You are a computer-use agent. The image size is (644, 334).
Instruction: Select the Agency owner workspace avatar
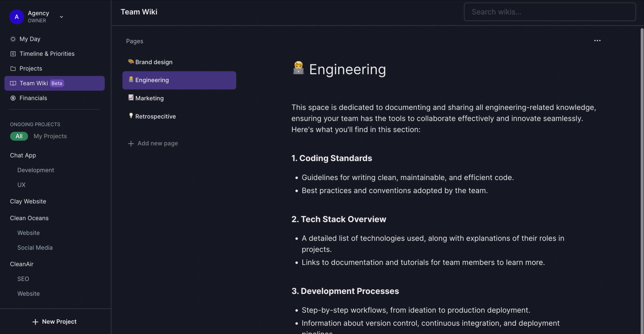(x=16, y=17)
